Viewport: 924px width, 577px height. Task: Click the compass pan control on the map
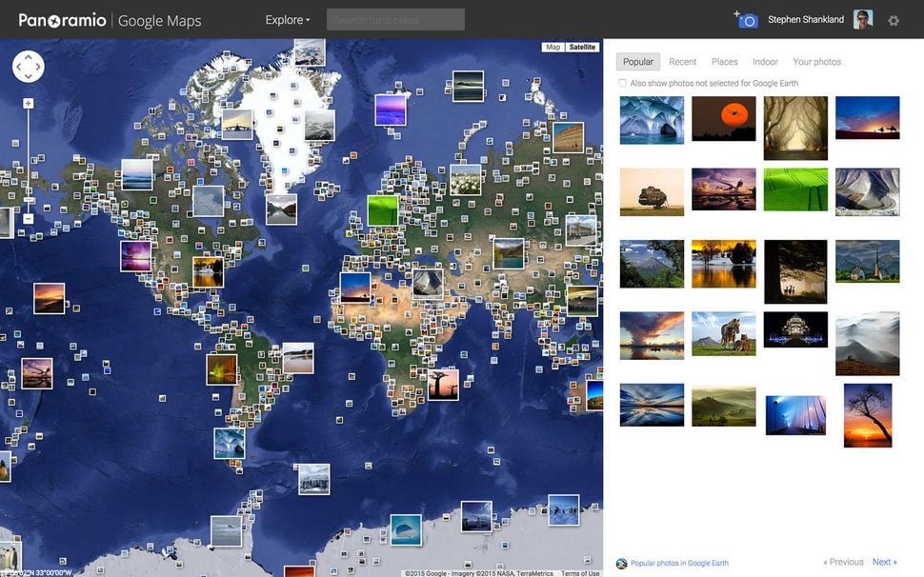[x=28, y=66]
